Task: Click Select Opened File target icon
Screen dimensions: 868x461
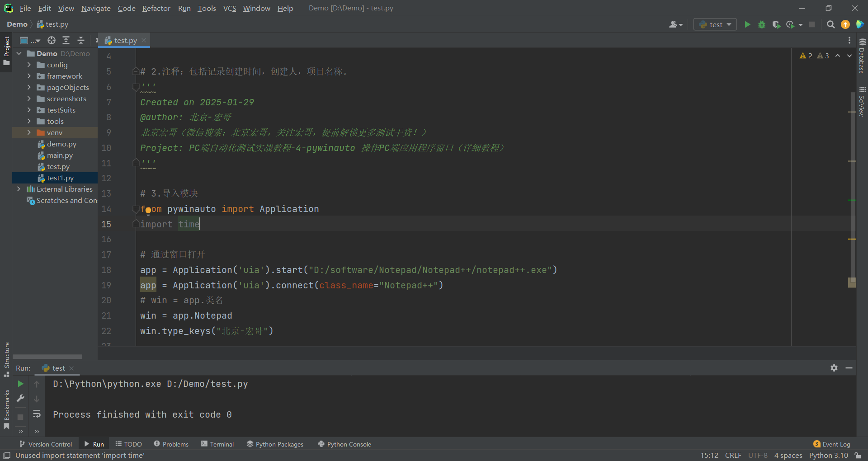Action: pos(52,41)
